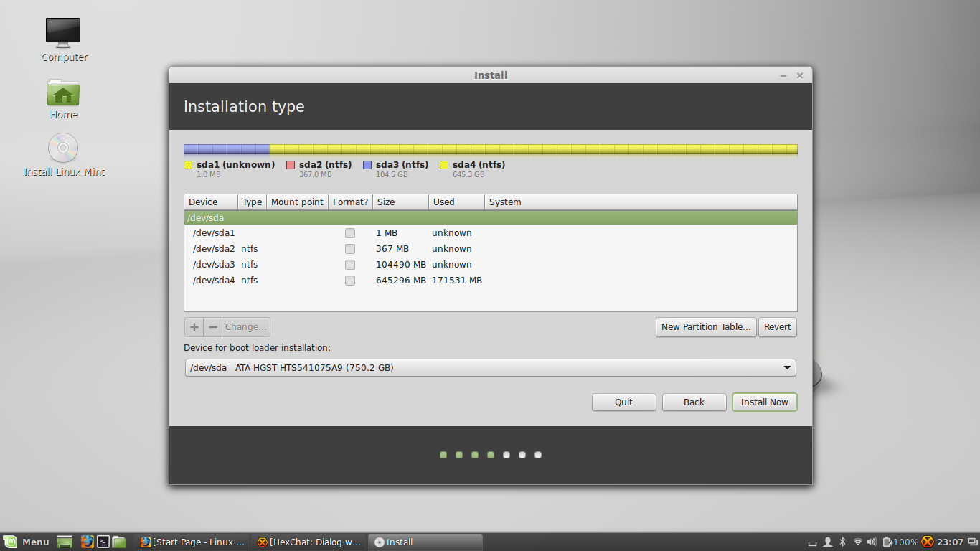Click the Used column header

pos(456,202)
